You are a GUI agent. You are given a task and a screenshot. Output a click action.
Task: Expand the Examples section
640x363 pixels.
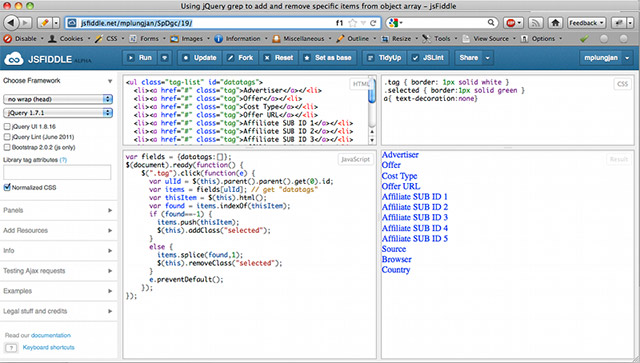[58, 291]
